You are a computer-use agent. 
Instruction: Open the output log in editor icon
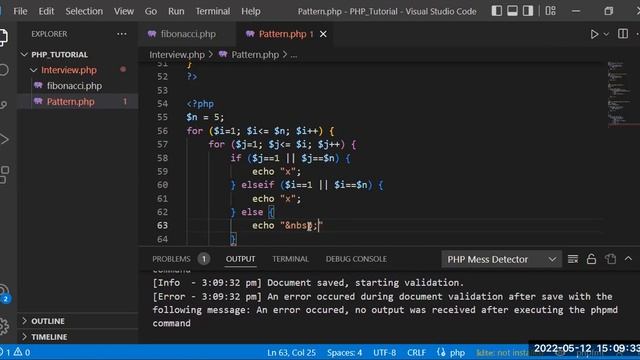(x=611, y=259)
